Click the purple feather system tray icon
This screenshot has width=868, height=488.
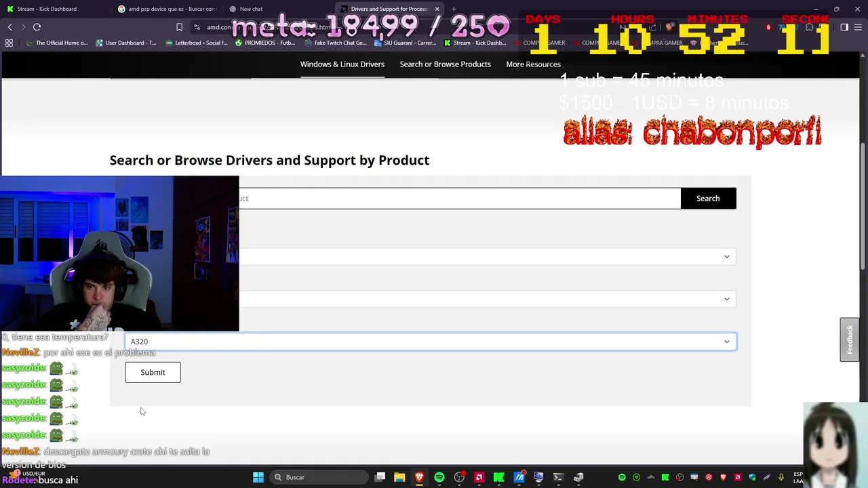pyautogui.click(x=767, y=477)
